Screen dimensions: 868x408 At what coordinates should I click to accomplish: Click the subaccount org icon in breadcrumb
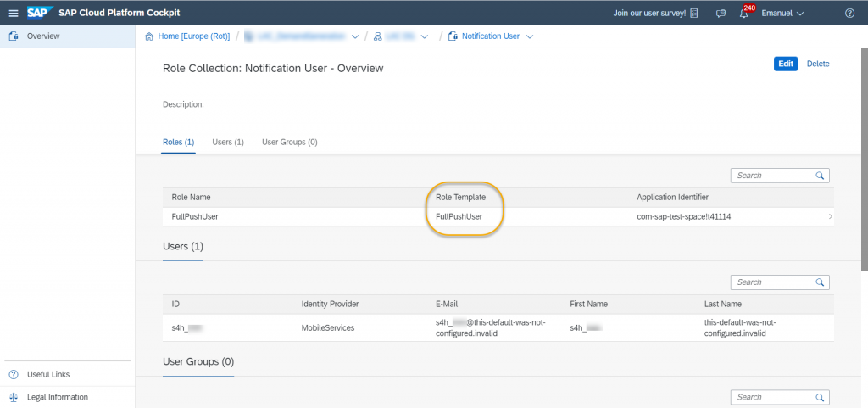point(378,36)
